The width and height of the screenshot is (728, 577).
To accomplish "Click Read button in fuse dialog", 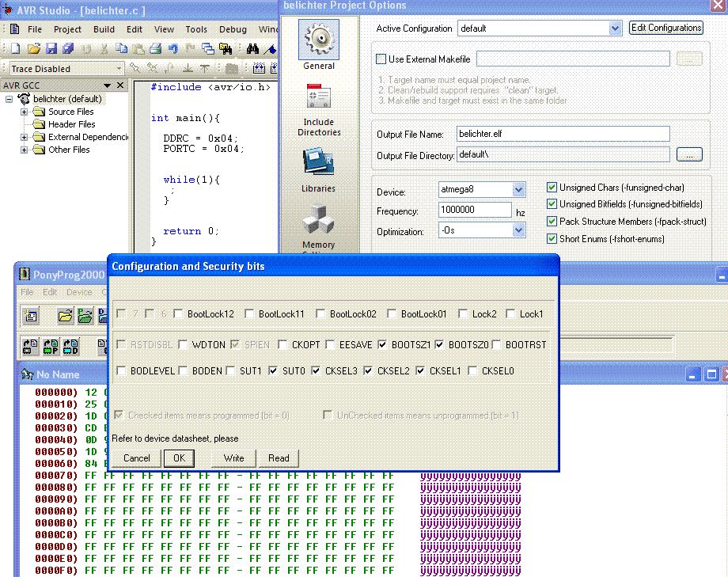I will pyautogui.click(x=279, y=458).
